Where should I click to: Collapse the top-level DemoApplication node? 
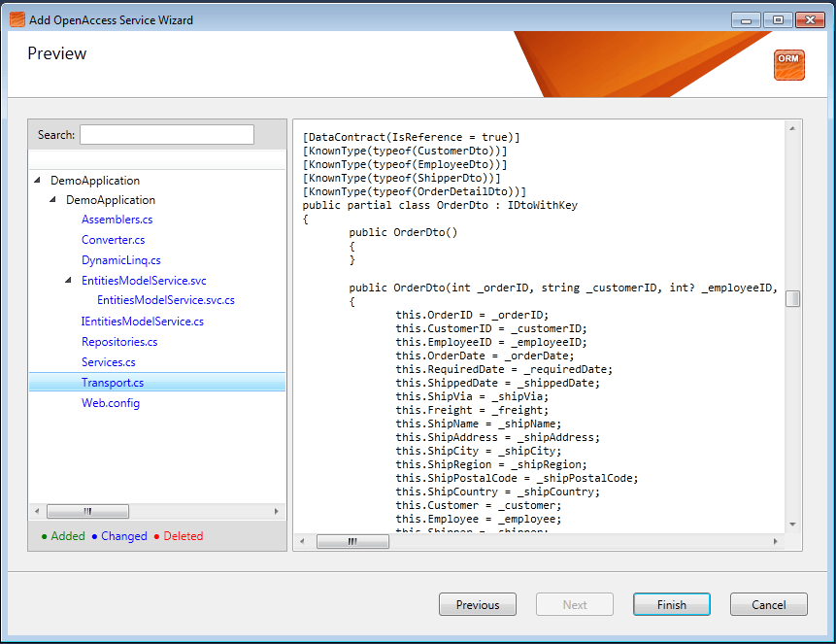click(37, 181)
